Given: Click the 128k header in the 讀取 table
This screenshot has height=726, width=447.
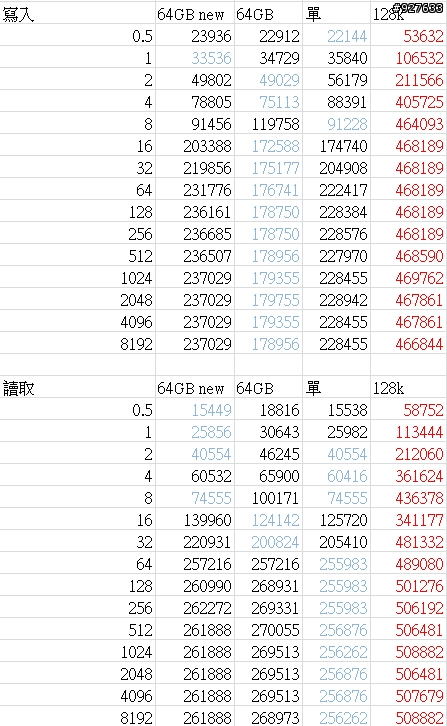Looking at the screenshot, I should [408, 388].
